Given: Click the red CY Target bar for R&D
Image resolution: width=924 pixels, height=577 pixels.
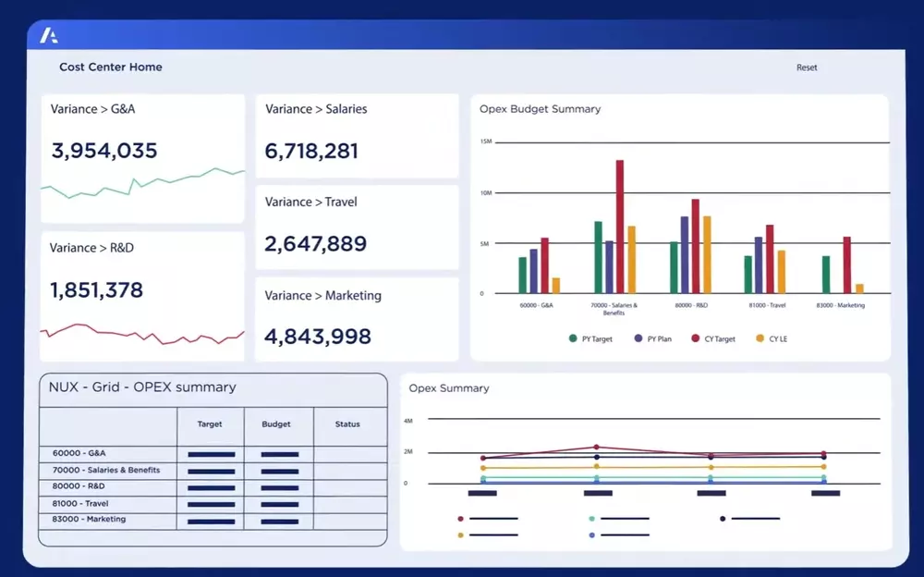Looking at the screenshot, I should 696,246.
